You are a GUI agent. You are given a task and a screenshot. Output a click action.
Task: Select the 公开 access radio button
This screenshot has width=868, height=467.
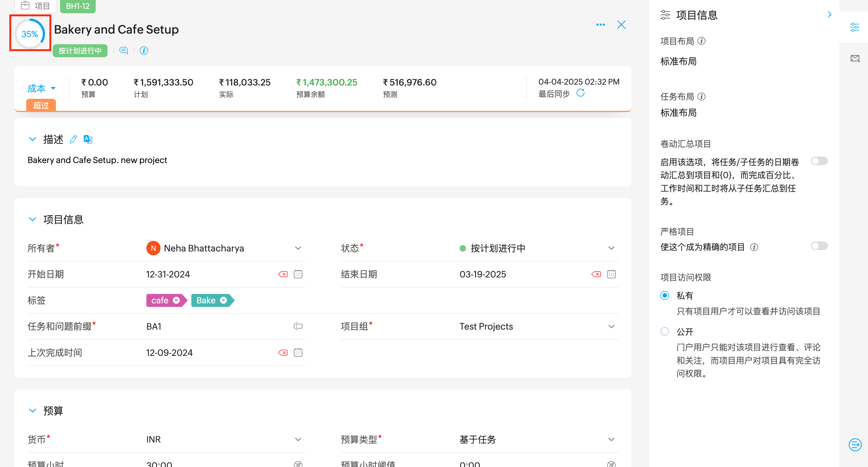pos(664,331)
